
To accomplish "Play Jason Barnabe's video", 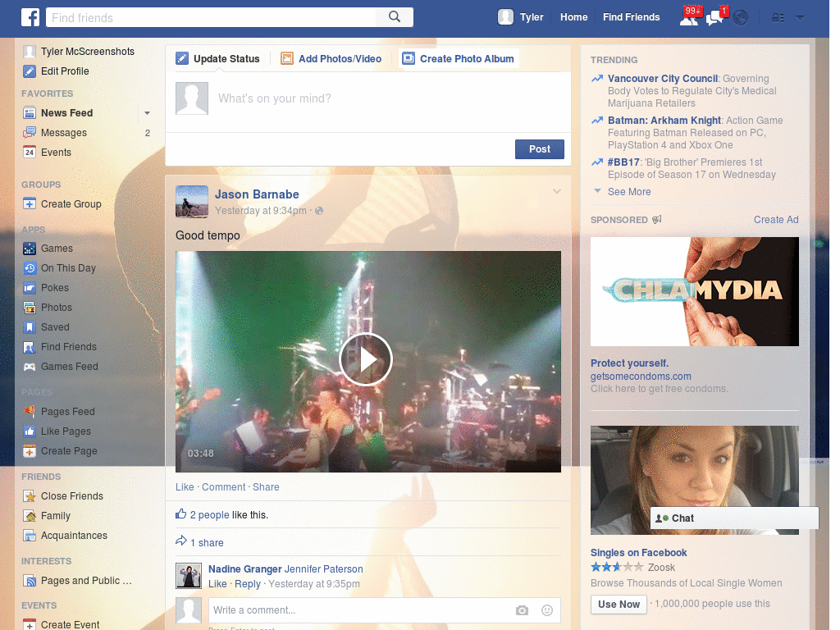I will click(x=366, y=359).
